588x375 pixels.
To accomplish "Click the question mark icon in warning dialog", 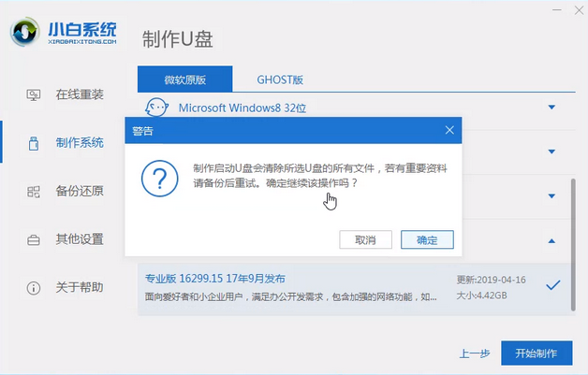I will pyautogui.click(x=160, y=179).
